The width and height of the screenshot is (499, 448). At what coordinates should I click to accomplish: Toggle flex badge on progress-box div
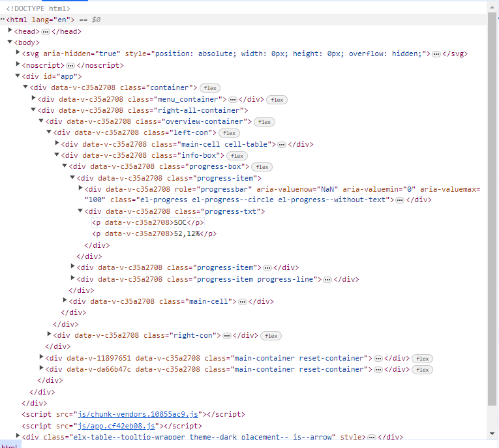262,167
